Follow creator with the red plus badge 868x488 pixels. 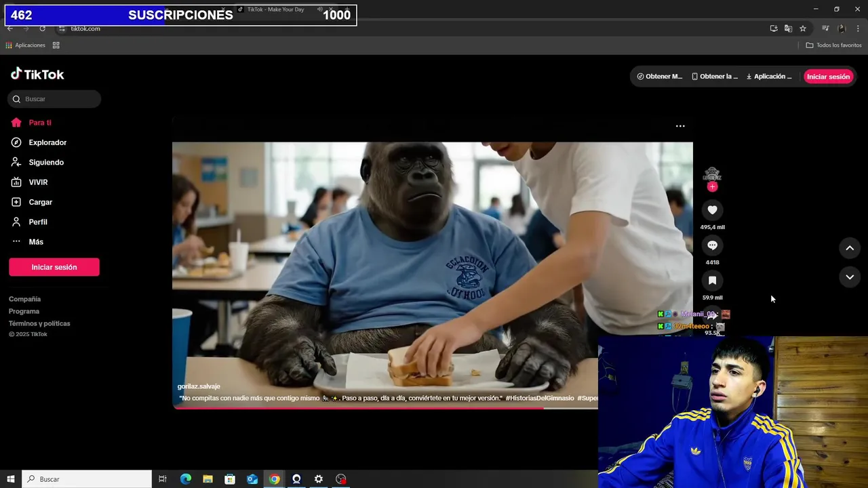[x=712, y=187]
